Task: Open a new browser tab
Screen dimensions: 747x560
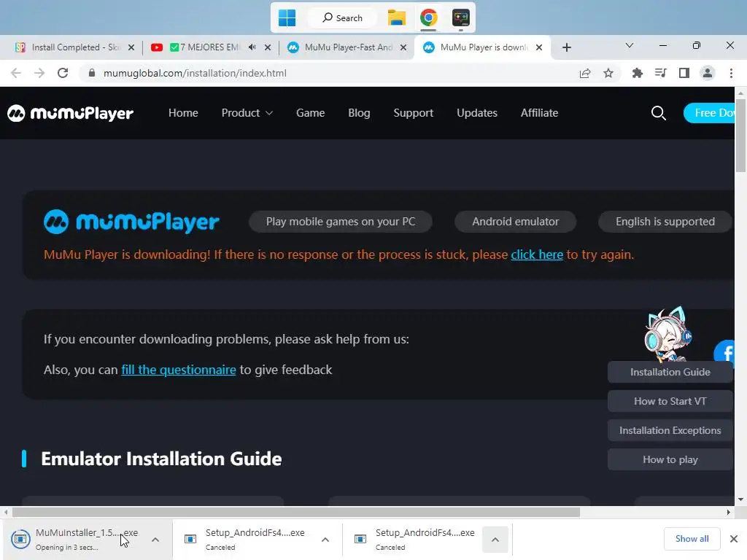Action: click(566, 47)
